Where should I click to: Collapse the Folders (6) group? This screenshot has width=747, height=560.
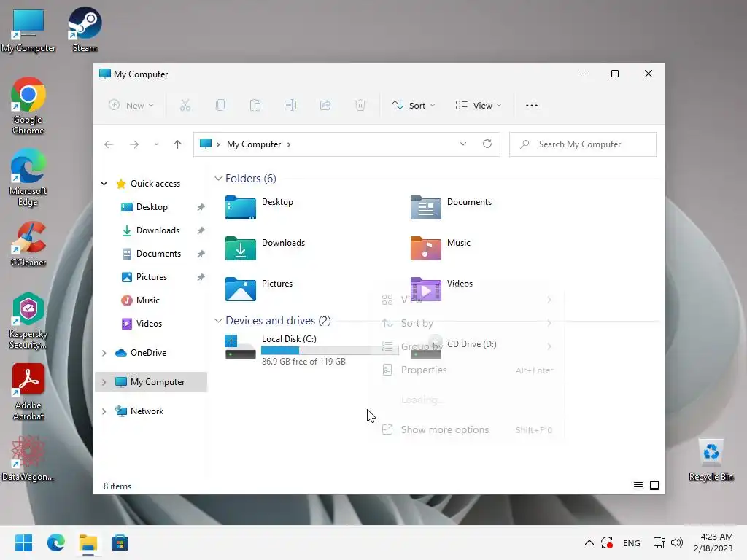coord(218,179)
